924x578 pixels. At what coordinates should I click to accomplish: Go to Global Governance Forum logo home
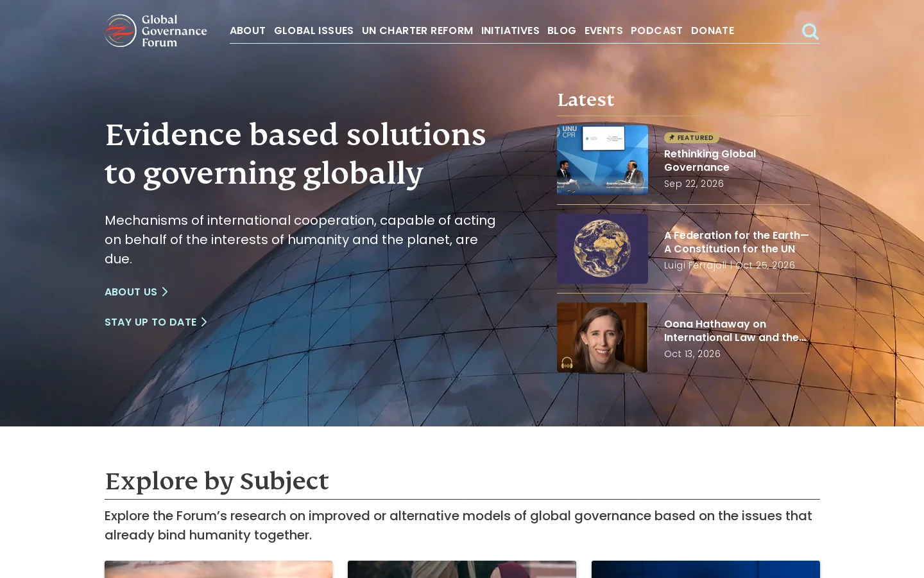pyautogui.click(x=156, y=31)
